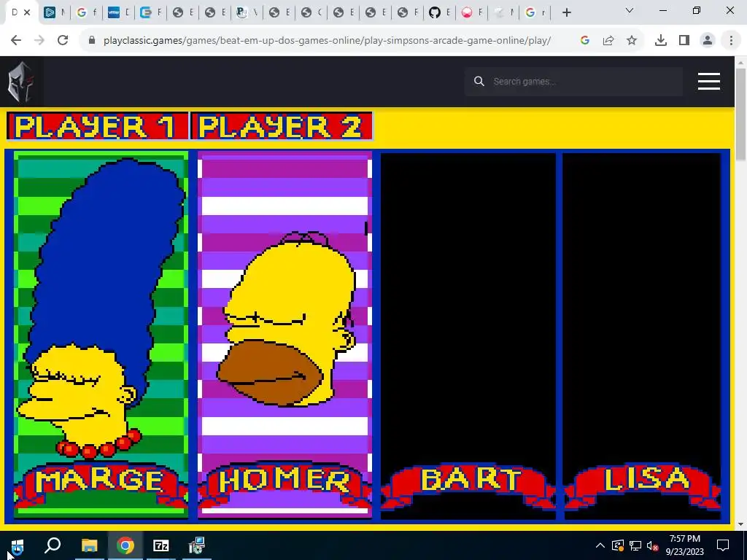Bookmark this page with the star icon
The height and width of the screenshot is (560, 747).
click(x=632, y=41)
